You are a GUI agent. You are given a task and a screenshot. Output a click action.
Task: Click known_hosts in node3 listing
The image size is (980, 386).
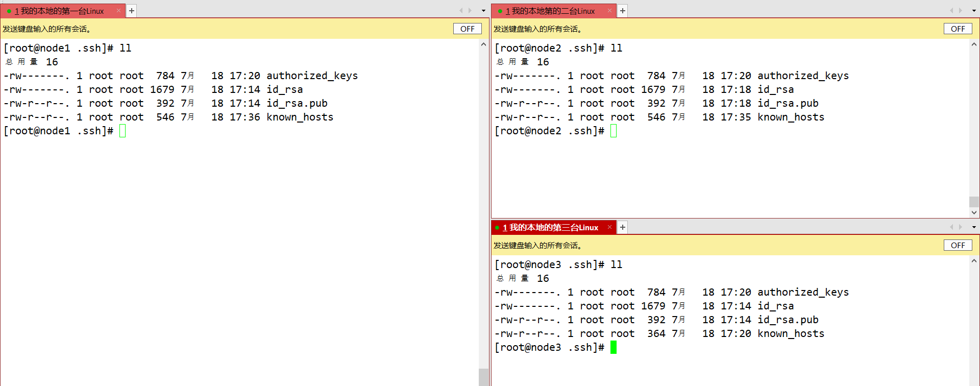pos(791,333)
